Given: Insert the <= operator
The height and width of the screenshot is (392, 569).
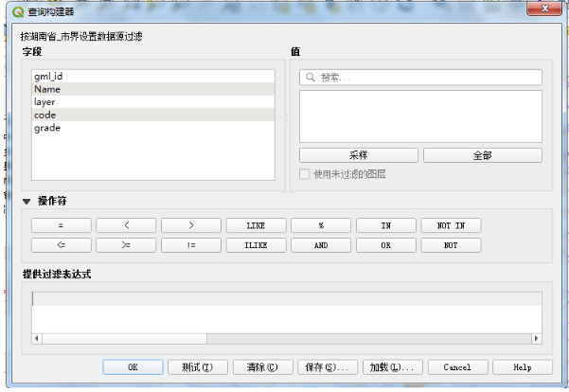Looking at the screenshot, I should [61, 245].
